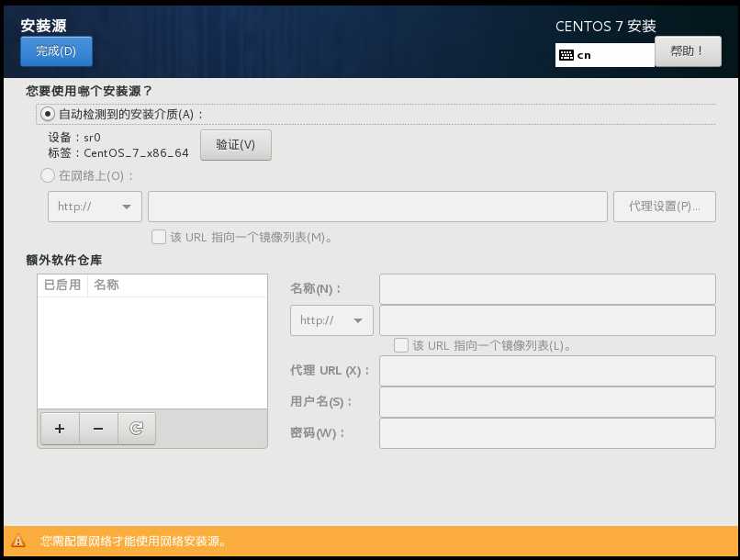Click the 验证(V) verify button
This screenshot has height=560, width=740.
click(236, 145)
